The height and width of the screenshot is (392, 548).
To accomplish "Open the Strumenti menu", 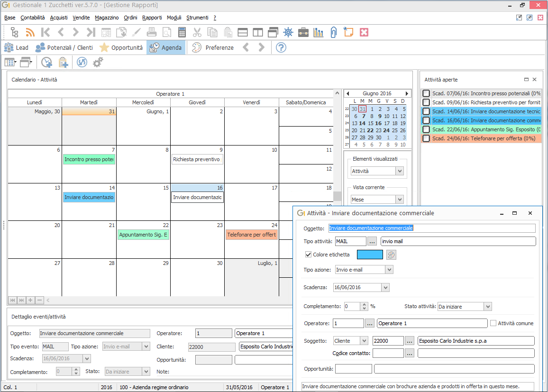I will [x=197, y=18].
